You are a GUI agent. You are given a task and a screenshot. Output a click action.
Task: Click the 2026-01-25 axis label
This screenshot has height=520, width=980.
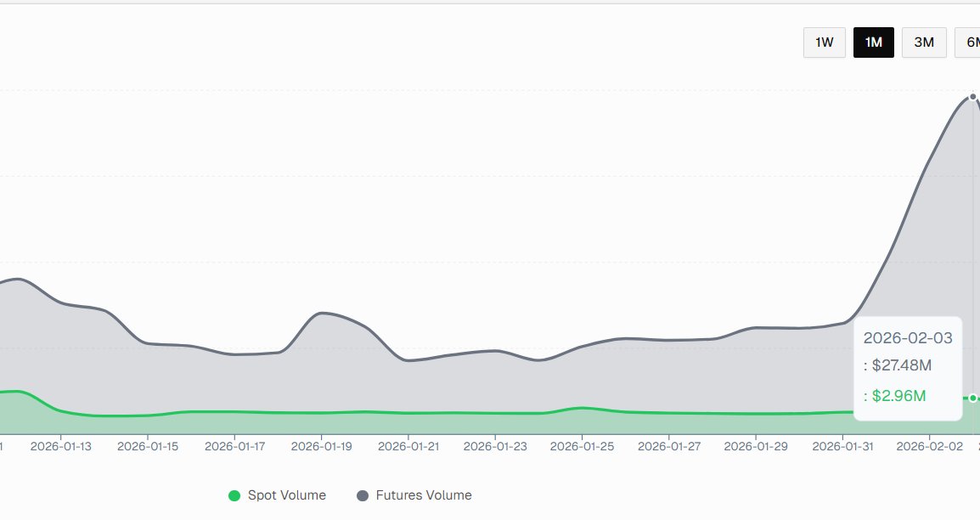[582, 446]
